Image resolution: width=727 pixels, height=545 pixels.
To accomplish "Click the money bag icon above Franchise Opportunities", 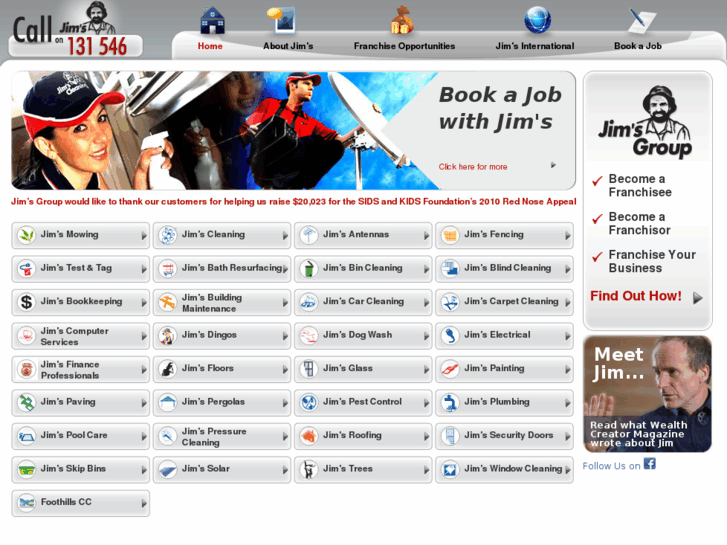I will (x=402, y=20).
